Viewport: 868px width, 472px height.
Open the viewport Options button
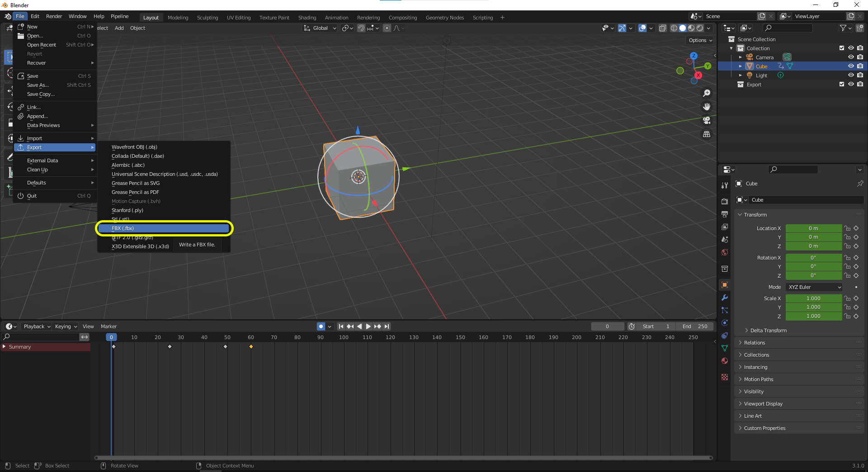point(700,40)
